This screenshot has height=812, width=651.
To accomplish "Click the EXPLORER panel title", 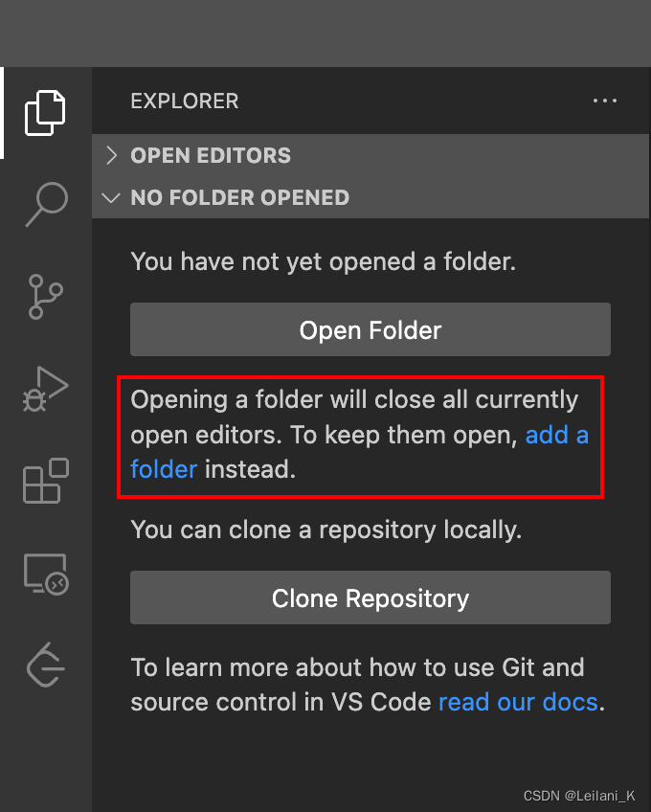I will (185, 101).
